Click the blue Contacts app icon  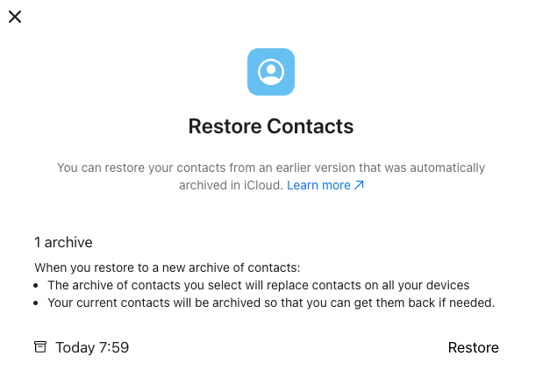271,72
